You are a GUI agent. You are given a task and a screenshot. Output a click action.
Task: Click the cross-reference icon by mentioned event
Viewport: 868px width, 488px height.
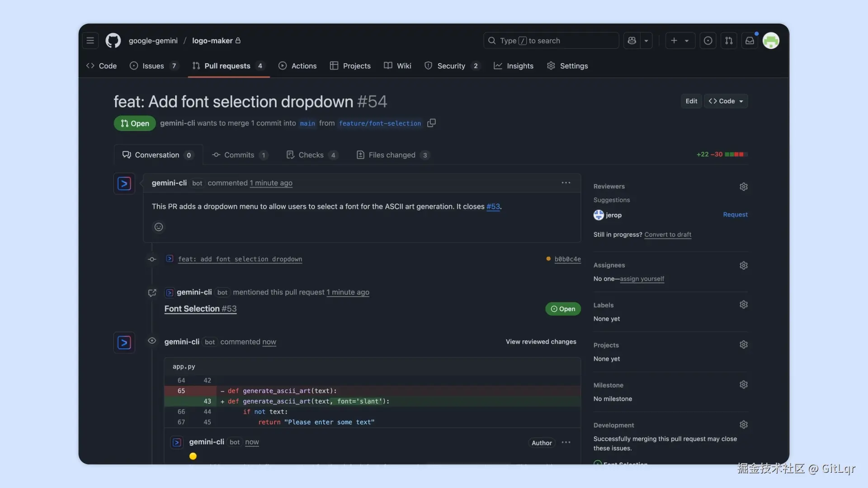(152, 293)
